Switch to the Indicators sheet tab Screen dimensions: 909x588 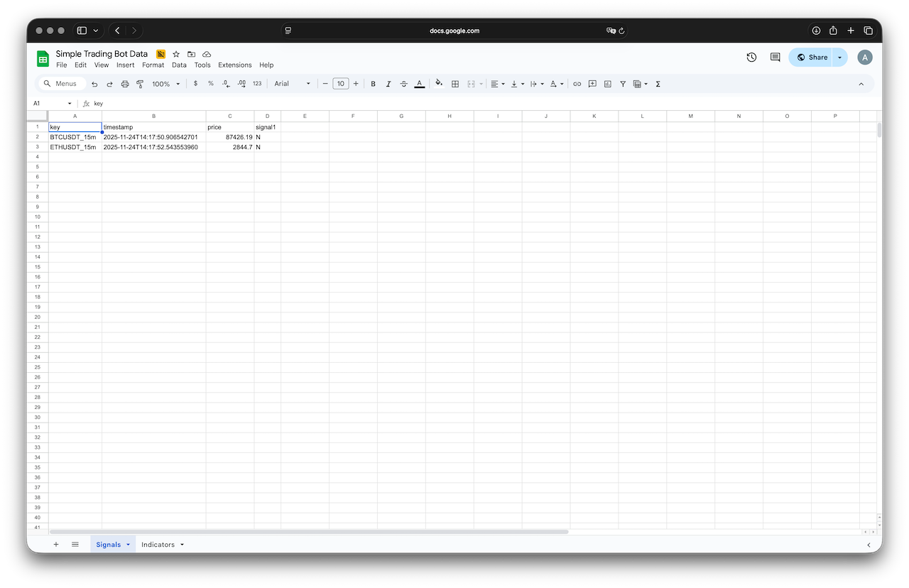tap(158, 545)
